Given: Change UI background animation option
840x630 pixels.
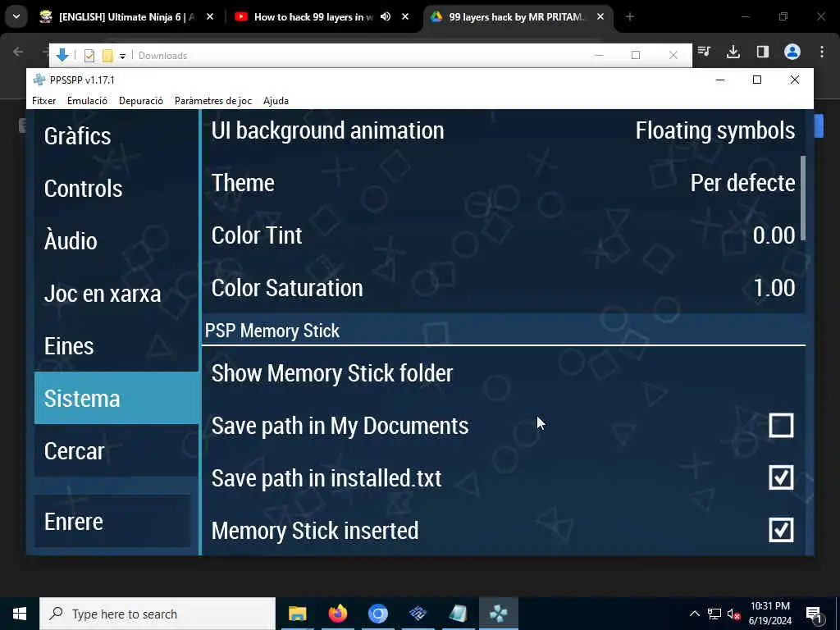Looking at the screenshot, I should tap(503, 130).
